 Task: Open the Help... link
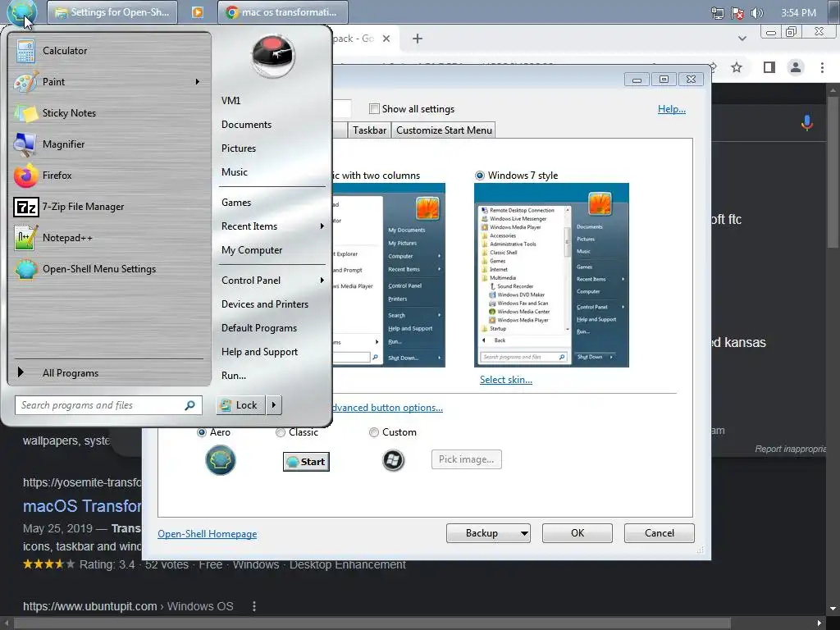[x=672, y=109]
